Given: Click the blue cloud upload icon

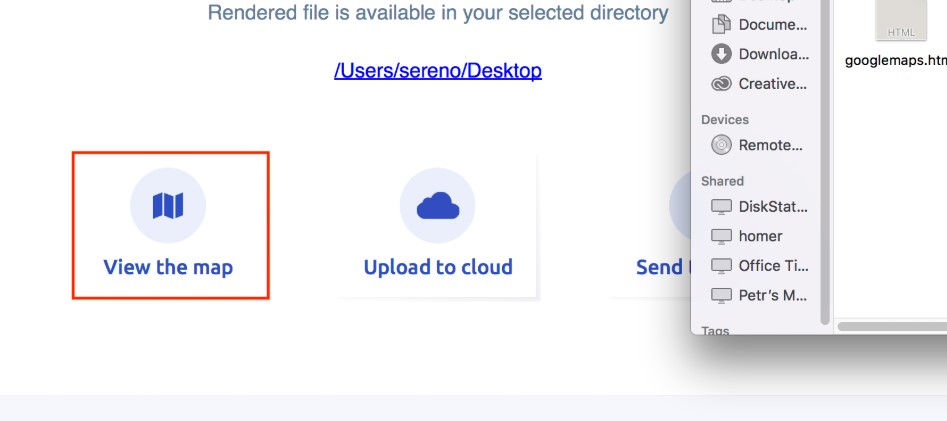Looking at the screenshot, I should (438, 205).
